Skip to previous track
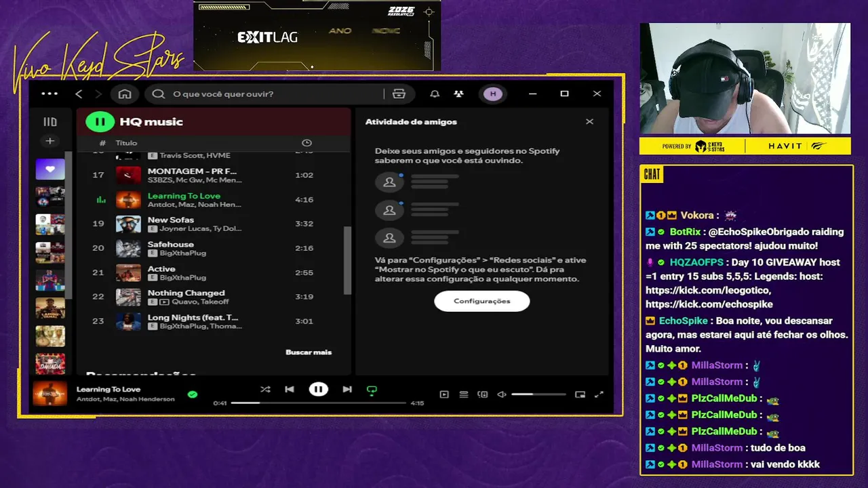 (x=290, y=390)
